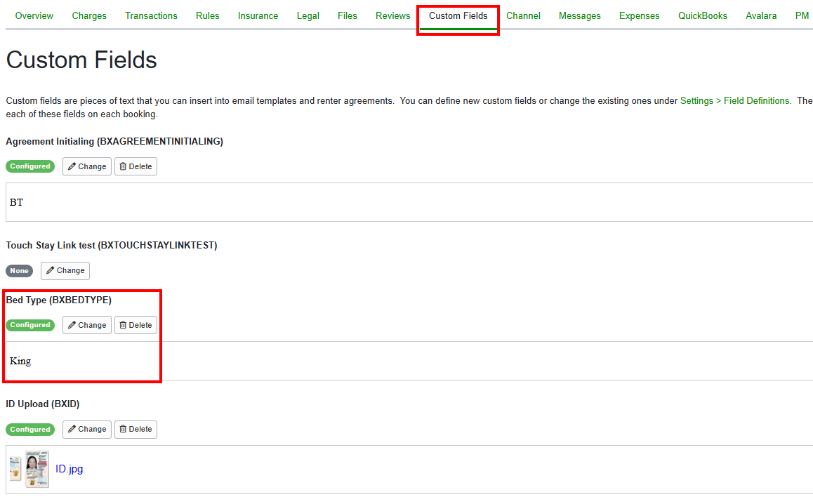813x504 pixels.
Task: Click the pencil icon on ID Upload Change button
Action: point(73,429)
